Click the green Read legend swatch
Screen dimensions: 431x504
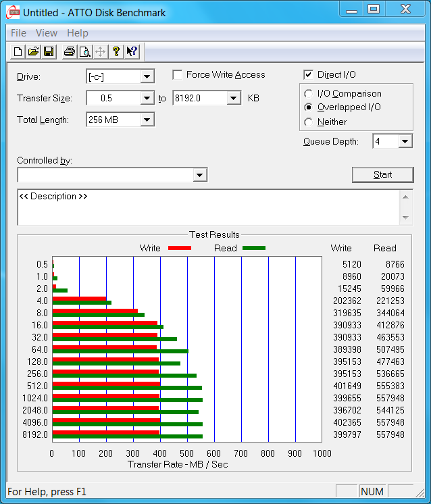[254, 248]
